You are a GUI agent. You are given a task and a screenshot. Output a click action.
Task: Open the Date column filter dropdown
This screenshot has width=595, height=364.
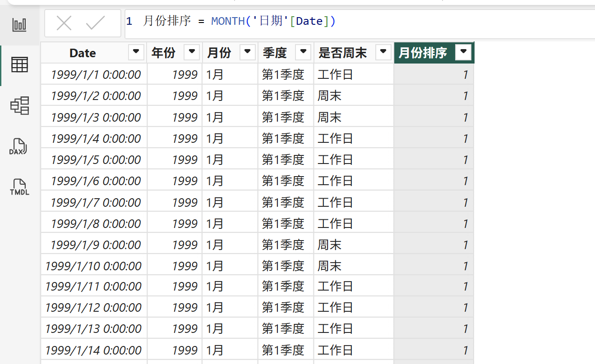click(136, 52)
